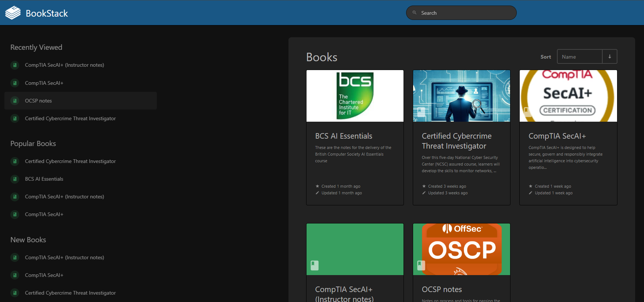
Task: Click the 'Updated 1 week ago' text
Action: click(x=554, y=193)
